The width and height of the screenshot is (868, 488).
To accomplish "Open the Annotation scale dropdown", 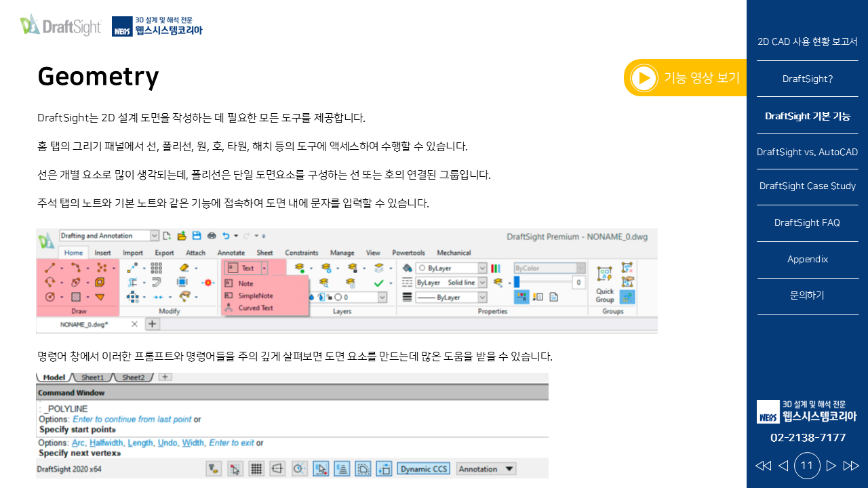I will (x=486, y=468).
